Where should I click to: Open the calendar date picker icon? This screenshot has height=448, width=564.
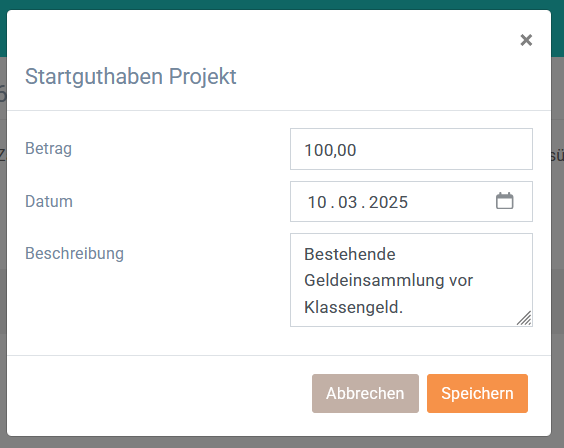click(505, 201)
